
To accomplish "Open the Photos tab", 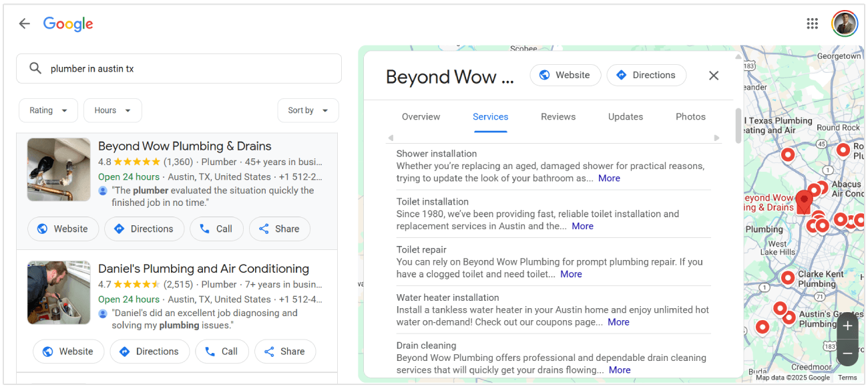I will pos(690,116).
